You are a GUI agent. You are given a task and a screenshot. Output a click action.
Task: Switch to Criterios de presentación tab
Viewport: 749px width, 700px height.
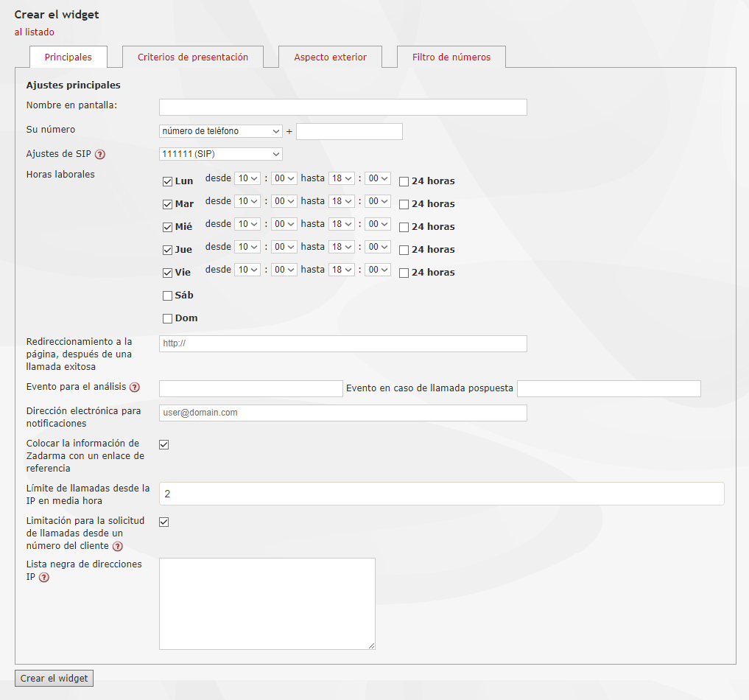pyautogui.click(x=193, y=57)
